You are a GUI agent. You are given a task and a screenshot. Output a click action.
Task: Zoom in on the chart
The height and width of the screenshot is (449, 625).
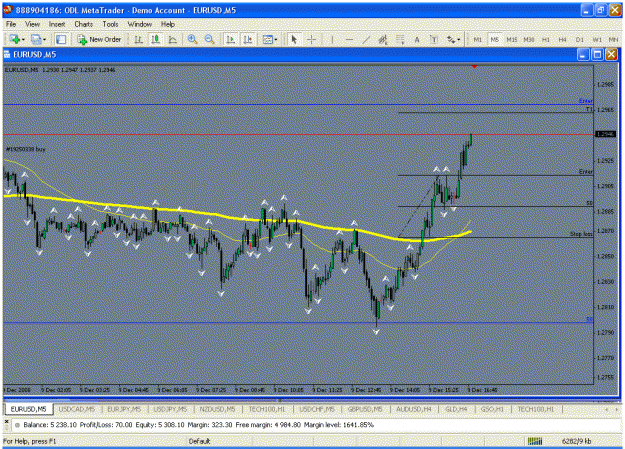(192, 39)
